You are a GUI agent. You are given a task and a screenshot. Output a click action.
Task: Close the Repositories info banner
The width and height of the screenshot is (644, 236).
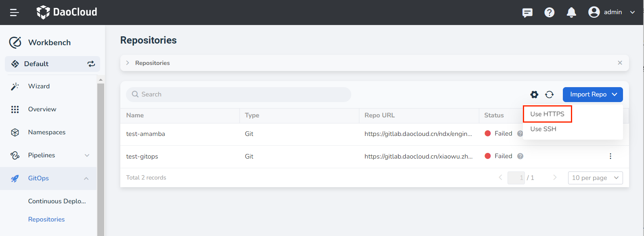tap(620, 63)
